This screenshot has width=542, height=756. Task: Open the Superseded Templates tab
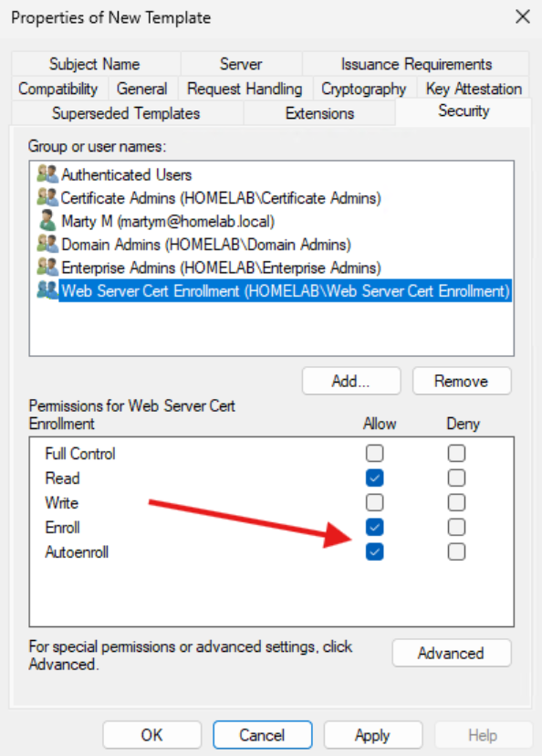(125, 113)
